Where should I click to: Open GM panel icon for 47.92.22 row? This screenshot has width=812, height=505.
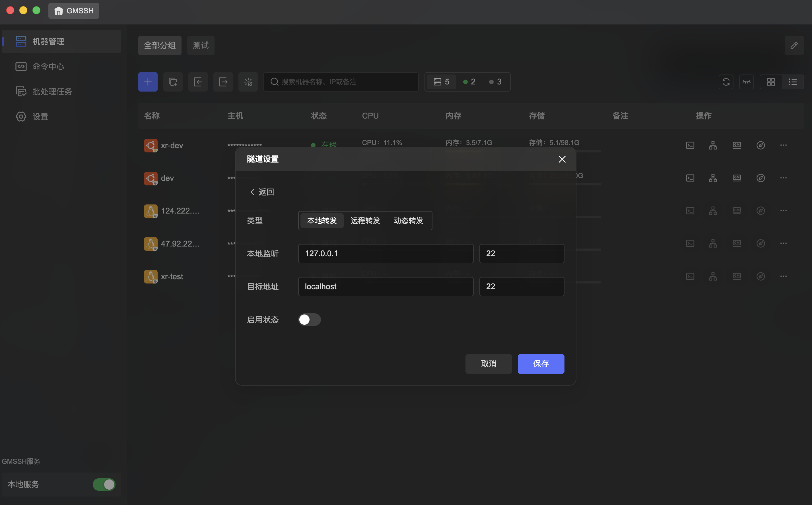click(x=737, y=243)
